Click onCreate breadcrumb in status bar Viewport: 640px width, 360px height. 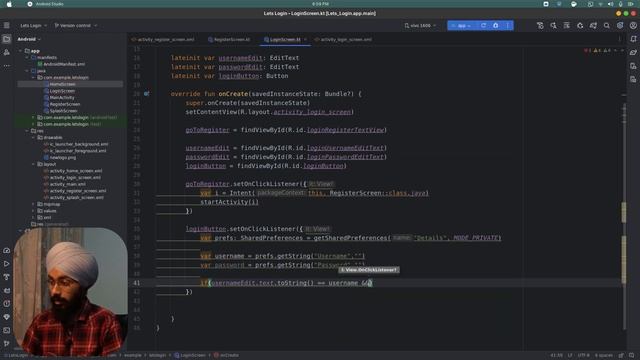[x=227, y=355]
